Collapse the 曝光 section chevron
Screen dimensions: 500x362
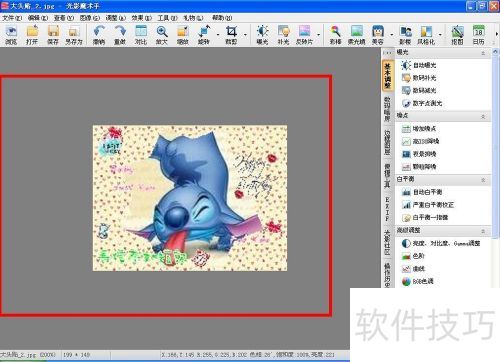point(483,53)
